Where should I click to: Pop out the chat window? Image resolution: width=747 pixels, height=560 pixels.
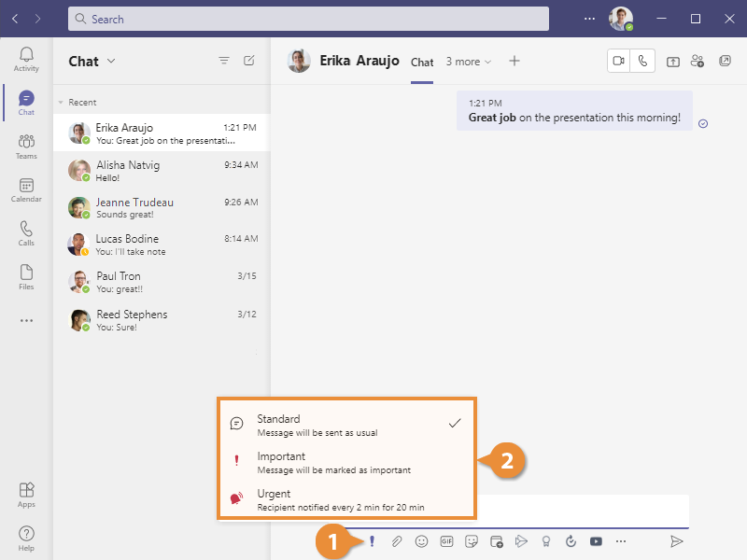coord(726,60)
